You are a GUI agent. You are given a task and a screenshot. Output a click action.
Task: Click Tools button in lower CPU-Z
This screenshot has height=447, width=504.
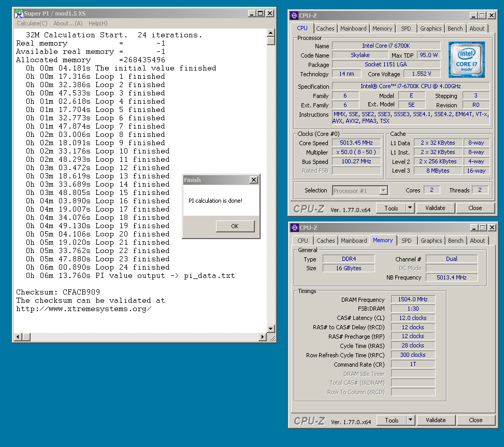[x=392, y=420]
